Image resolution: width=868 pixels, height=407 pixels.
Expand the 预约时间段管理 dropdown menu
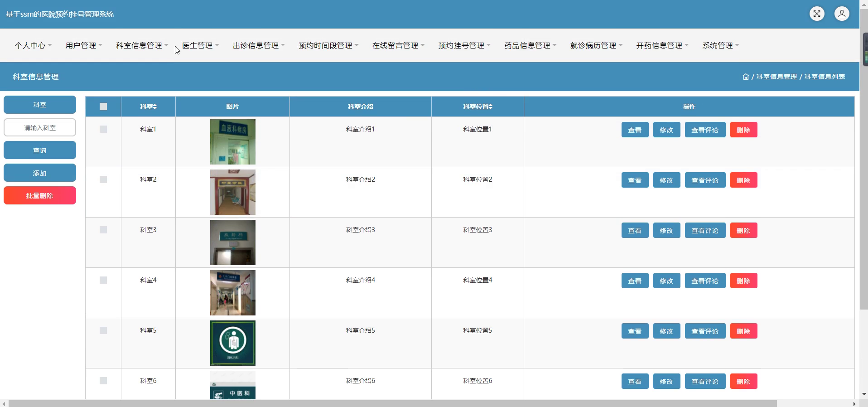click(328, 45)
